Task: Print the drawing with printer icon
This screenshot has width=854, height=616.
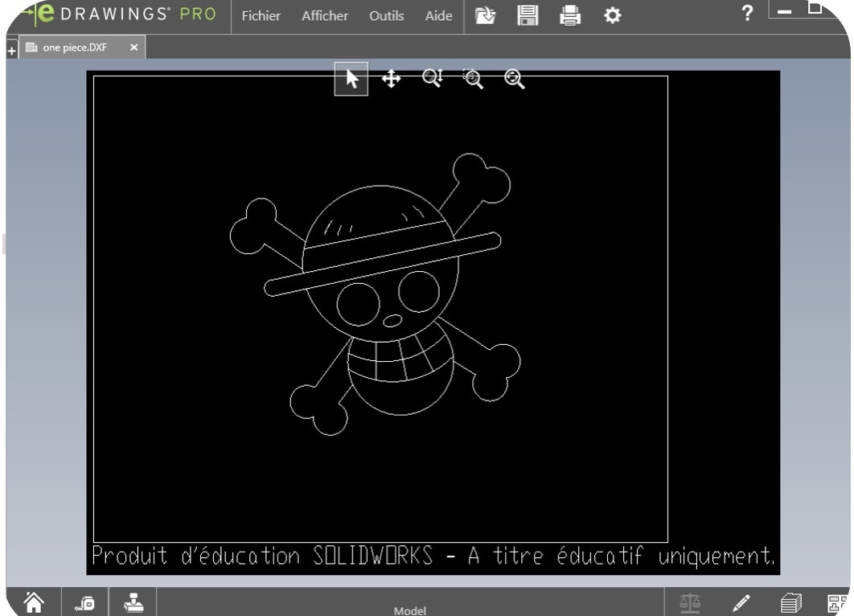Action: pos(569,16)
